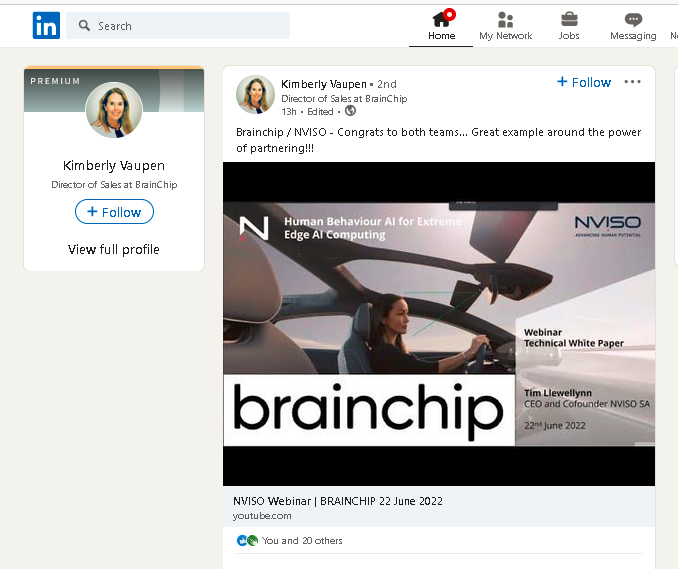
Task: Open the My Network tab
Action: click(x=505, y=26)
